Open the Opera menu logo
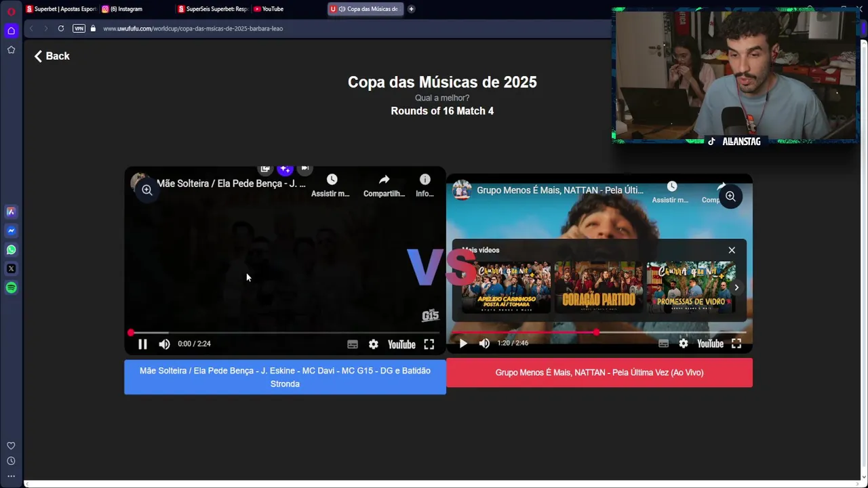The width and height of the screenshot is (868, 488). point(11,12)
